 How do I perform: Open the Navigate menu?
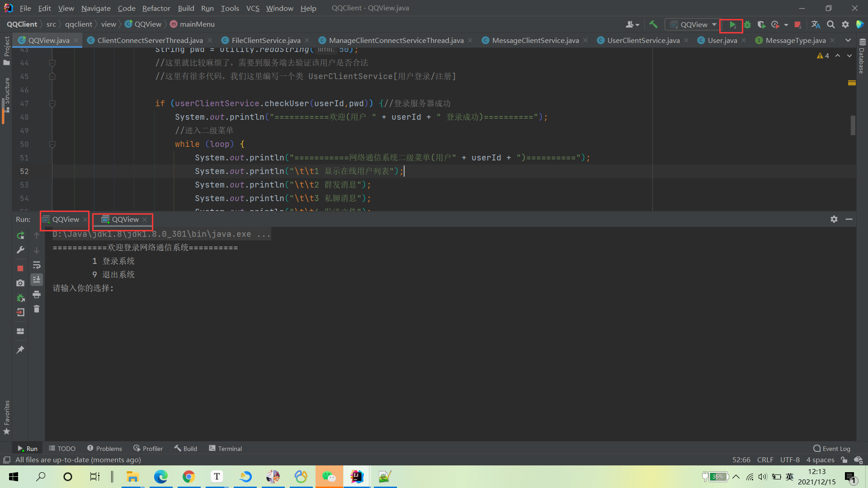(96, 8)
